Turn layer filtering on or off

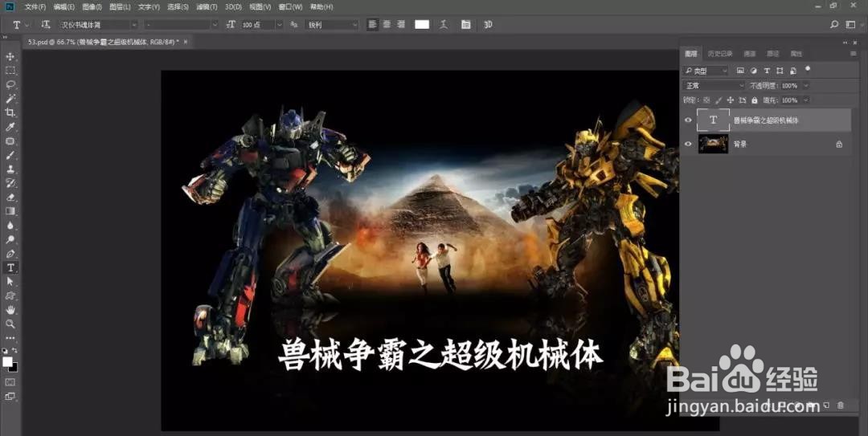[808, 69]
